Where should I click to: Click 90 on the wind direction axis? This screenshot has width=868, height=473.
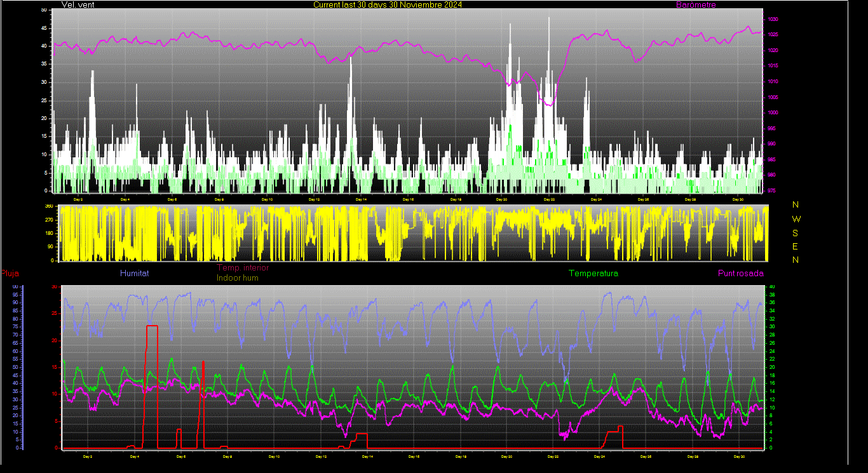[x=50, y=247]
